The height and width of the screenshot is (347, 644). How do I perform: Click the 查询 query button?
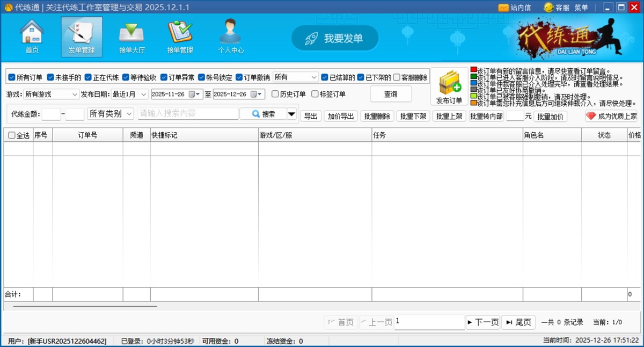[x=391, y=93]
